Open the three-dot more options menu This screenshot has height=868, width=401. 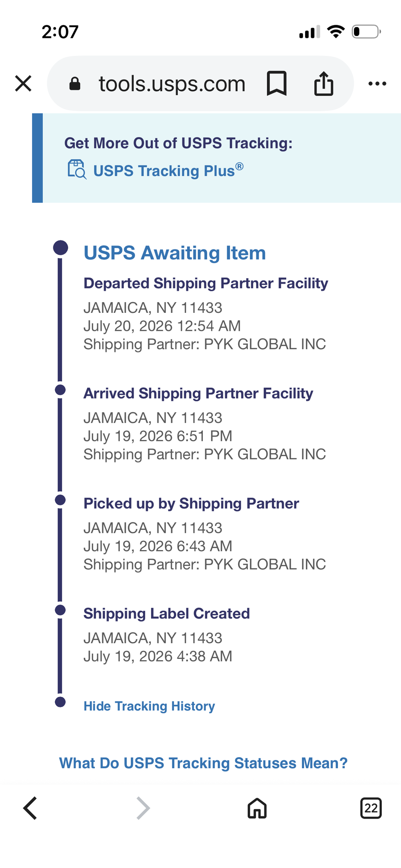click(x=377, y=83)
